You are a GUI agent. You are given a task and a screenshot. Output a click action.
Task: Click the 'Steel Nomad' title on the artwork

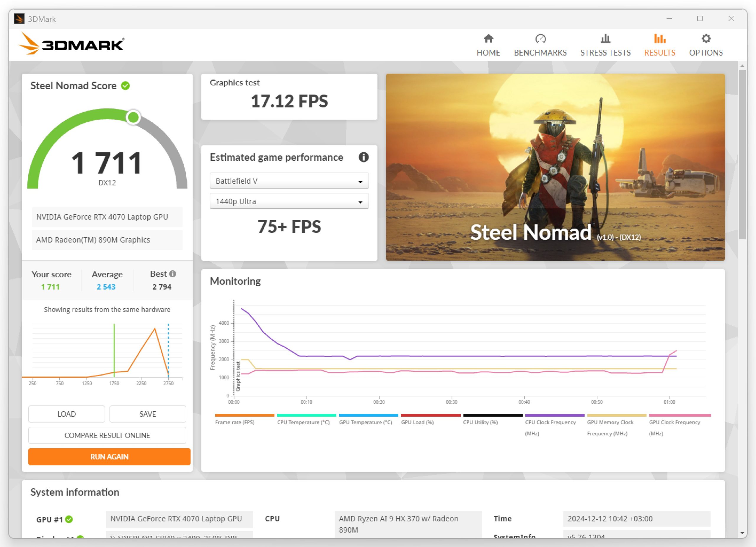coord(531,232)
